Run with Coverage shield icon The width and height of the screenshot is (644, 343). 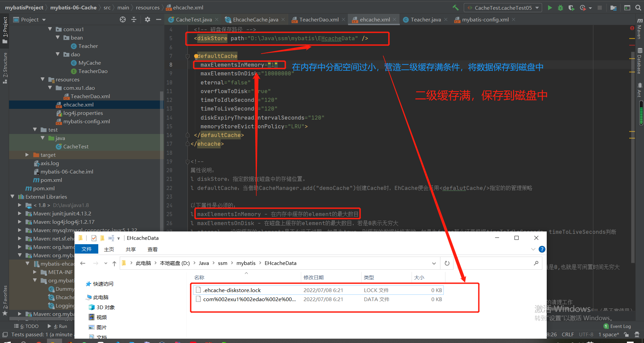click(571, 8)
